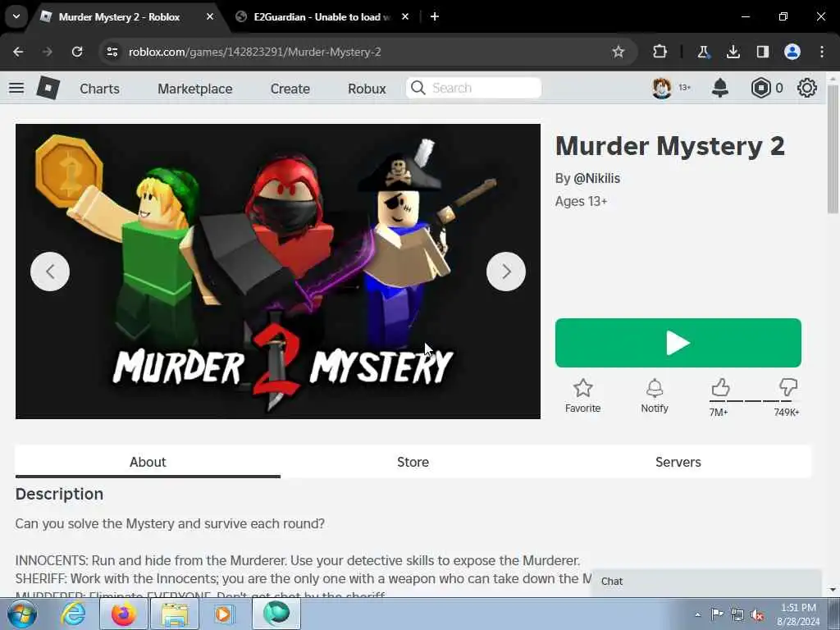Open the Action Center flag tray icon
Viewport: 840px width, 630px height.
(x=717, y=614)
